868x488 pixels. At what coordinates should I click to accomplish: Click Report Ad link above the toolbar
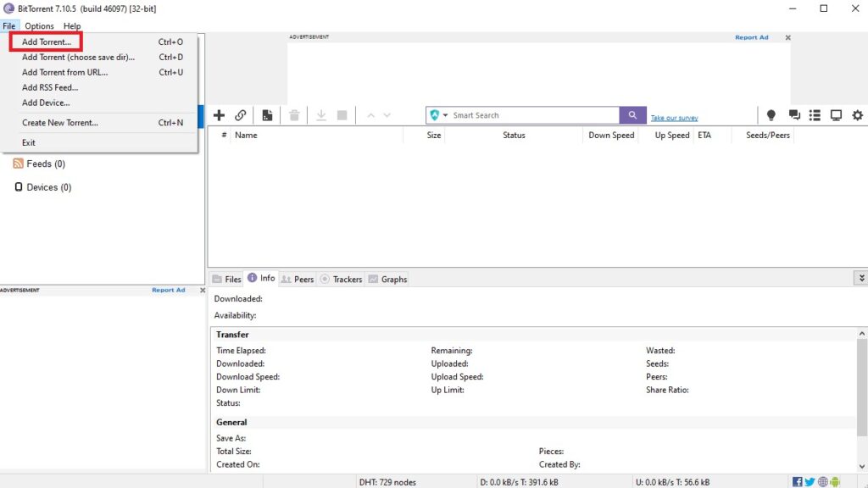(x=752, y=37)
